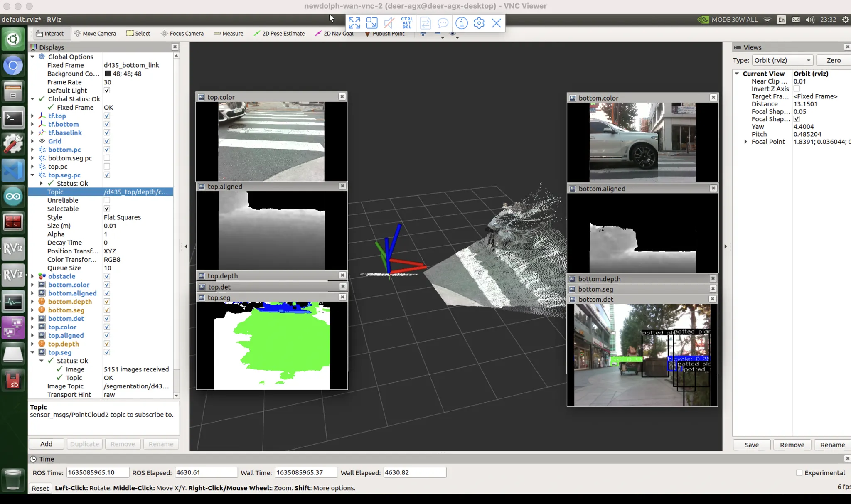
Task: Open the terminal in the dock
Action: coord(13,118)
